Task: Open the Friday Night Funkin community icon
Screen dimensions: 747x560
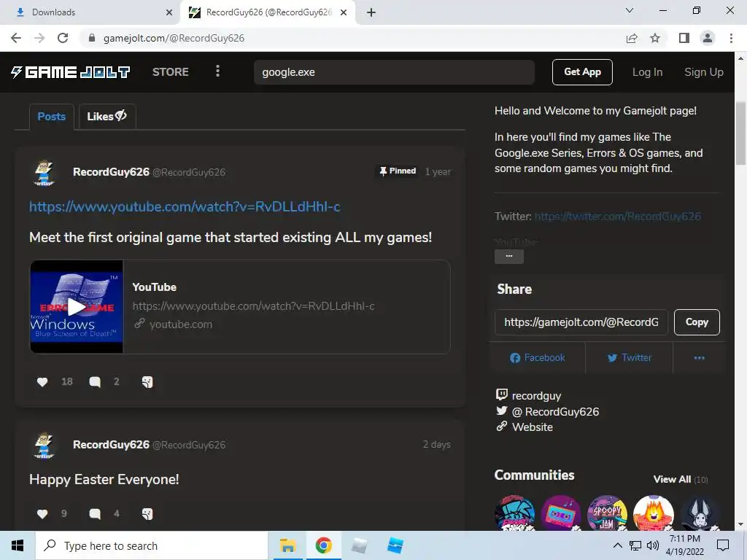Action: pos(515,514)
